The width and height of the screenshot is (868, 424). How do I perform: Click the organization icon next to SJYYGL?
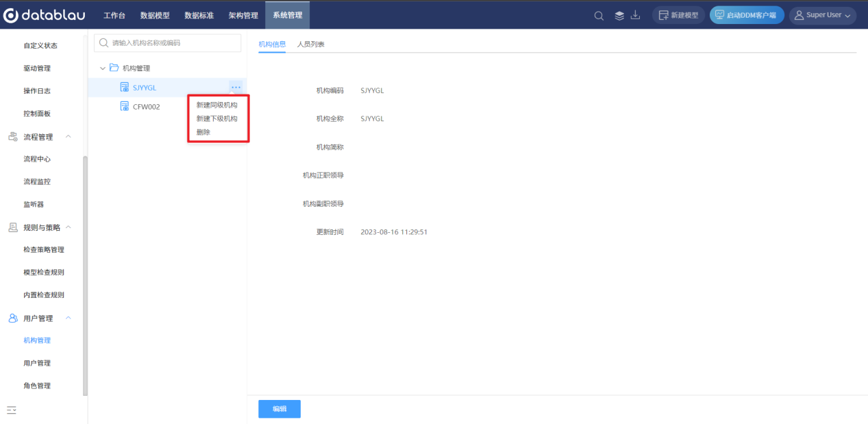click(125, 87)
